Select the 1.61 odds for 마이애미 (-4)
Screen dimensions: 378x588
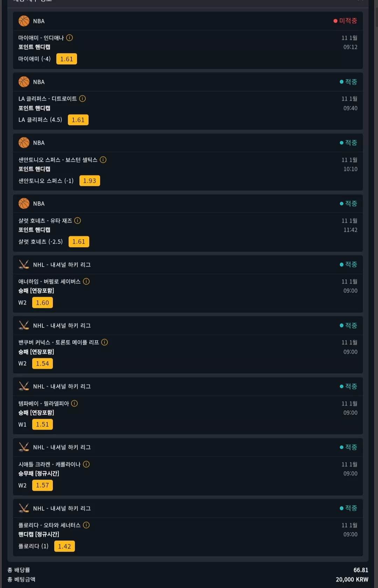(66, 59)
